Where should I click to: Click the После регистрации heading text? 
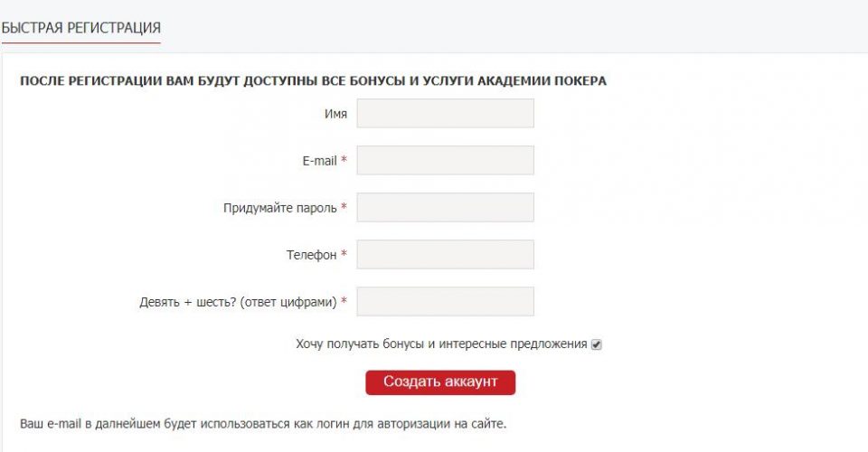tap(313, 80)
